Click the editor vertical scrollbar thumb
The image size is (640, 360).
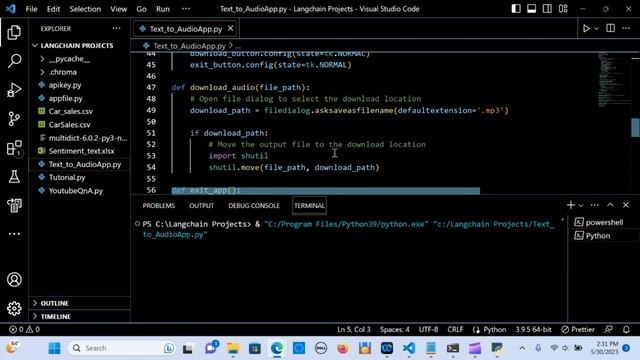pos(635,127)
